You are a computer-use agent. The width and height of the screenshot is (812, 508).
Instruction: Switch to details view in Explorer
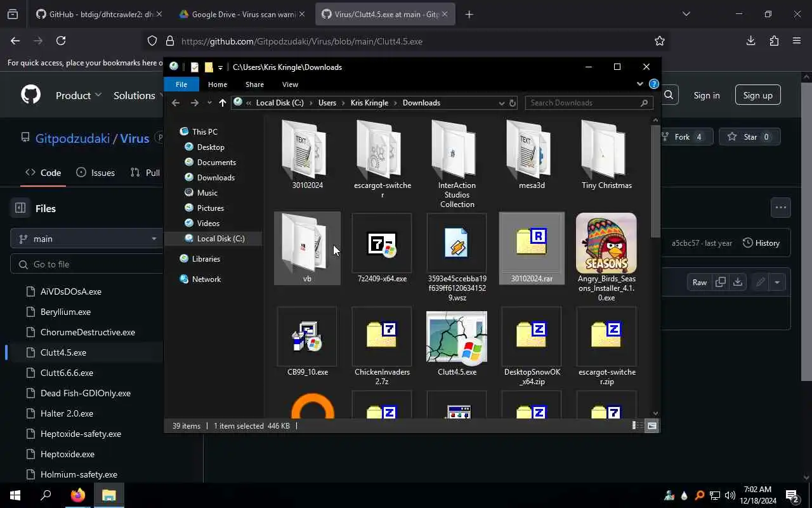[x=636, y=425]
